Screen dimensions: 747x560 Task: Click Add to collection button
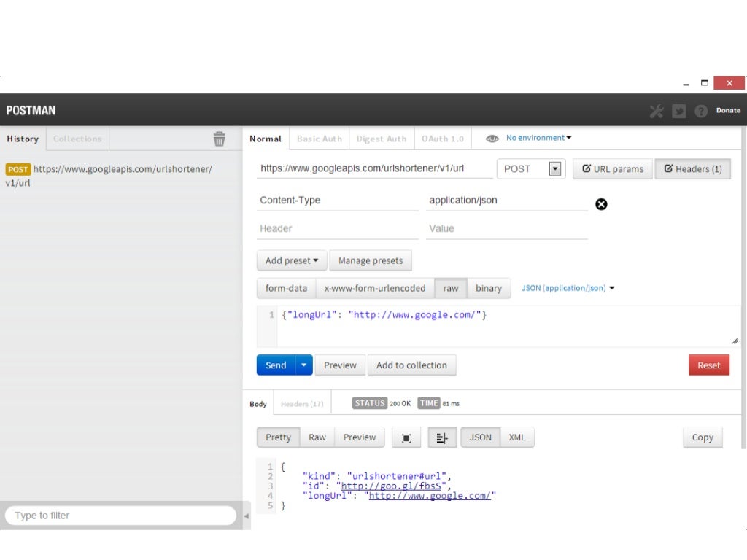click(x=411, y=365)
